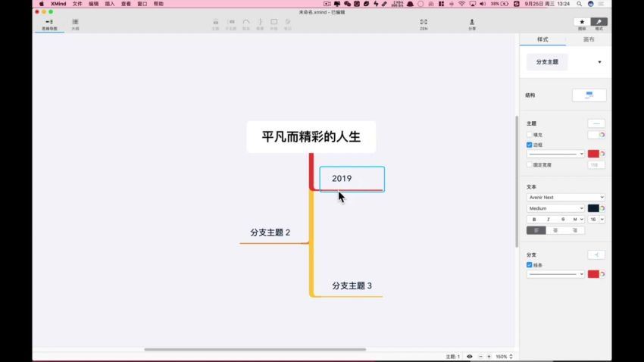Viewport: 644px width, 362px height.
Task: Align text right in 文本 section
Action: [574, 230]
